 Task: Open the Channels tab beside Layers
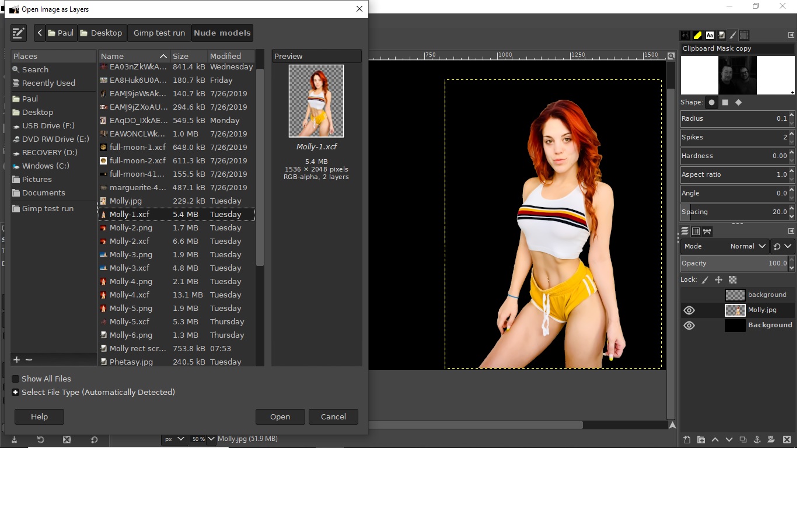[696, 232]
